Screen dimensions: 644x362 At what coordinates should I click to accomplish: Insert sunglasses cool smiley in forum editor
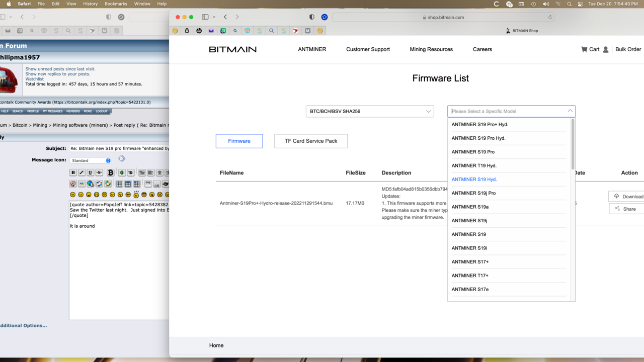coord(128,194)
